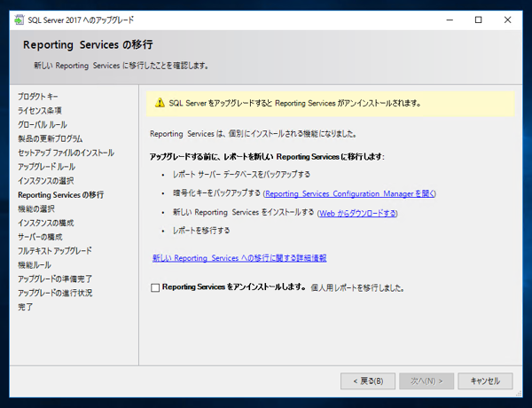Maximize the SQL Server 2017 setup window
Viewport: 532px width, 408px height.
click(479, 20)
